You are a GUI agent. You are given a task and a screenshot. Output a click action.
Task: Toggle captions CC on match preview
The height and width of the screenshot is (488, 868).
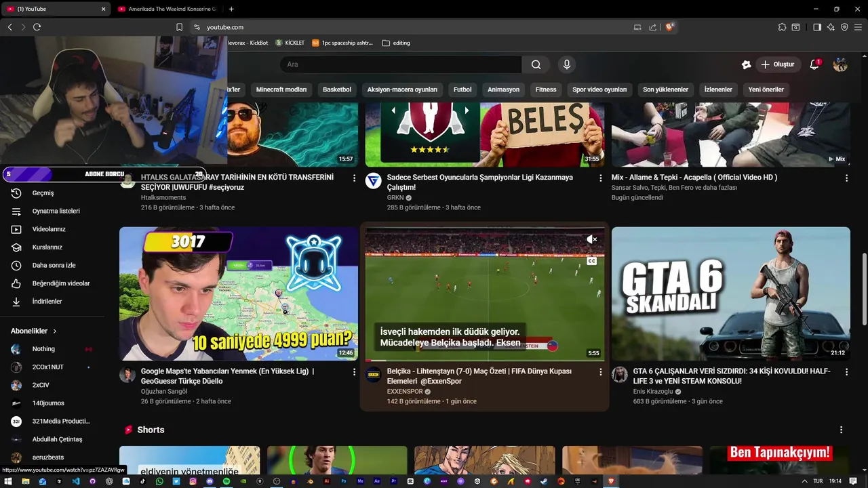(x=591, y=261)
